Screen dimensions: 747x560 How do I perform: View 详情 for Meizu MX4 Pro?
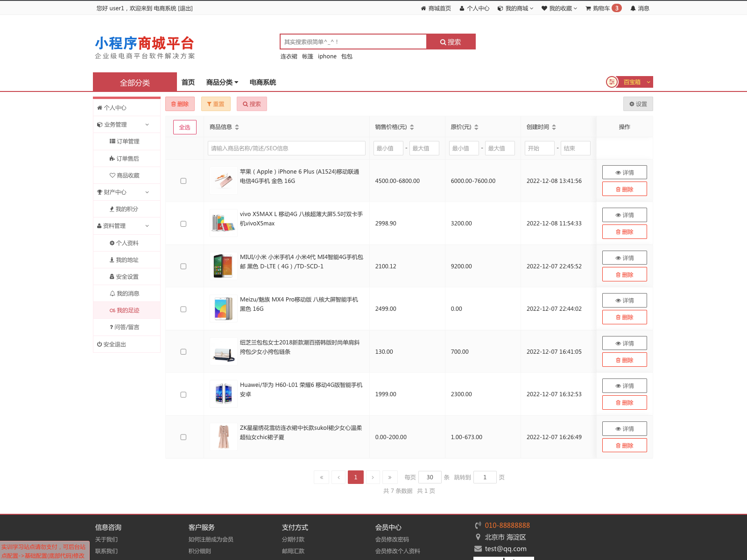pos(625,300)
